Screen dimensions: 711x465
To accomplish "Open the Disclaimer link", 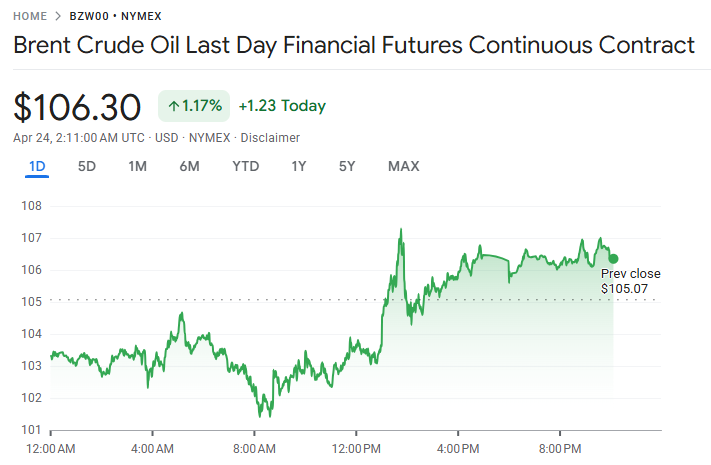I will [270, 137].
